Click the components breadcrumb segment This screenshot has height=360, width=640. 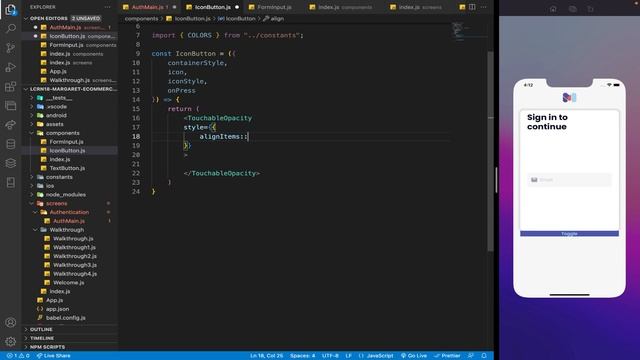tap(141, 19)
